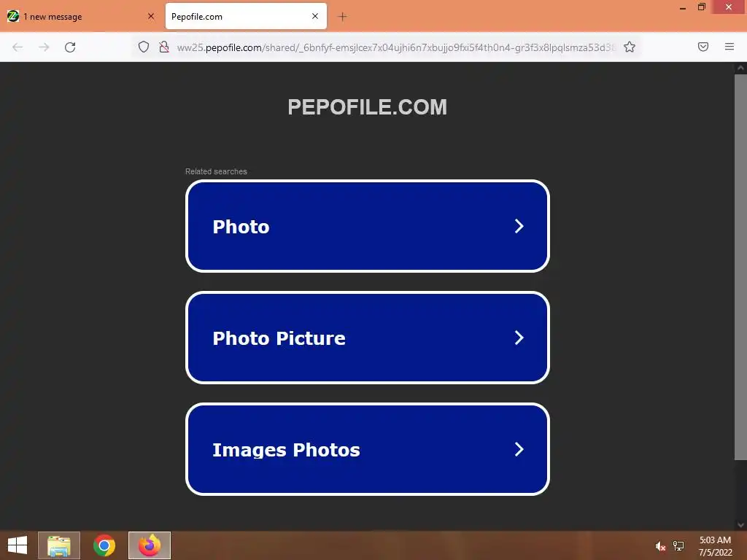
Task: Click the forward navigation arrow
Action: [x=44, y=47]
